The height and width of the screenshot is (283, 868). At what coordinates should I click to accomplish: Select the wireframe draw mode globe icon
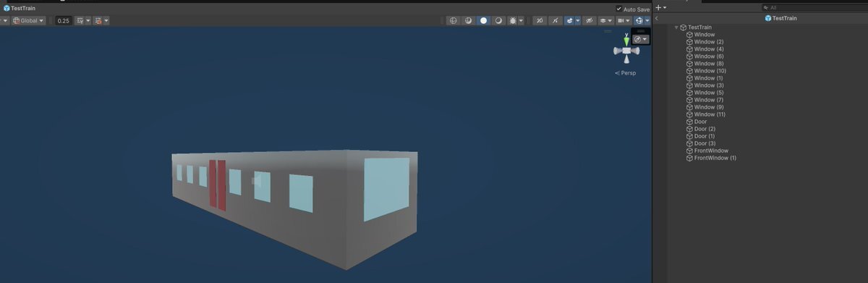453,20
